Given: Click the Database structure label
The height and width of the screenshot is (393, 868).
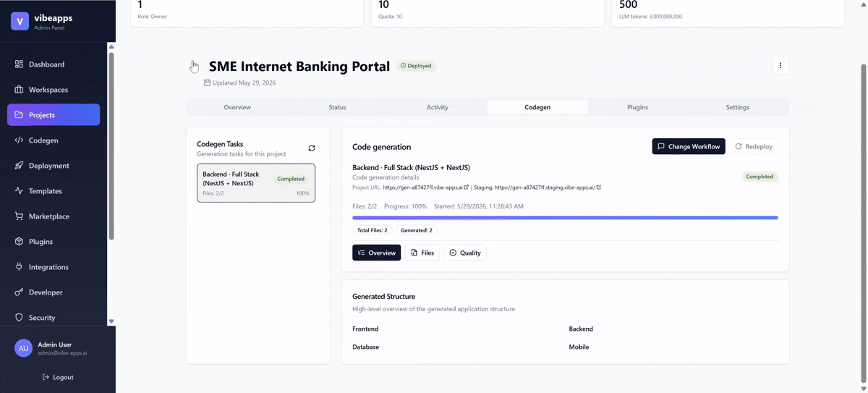Looking at the screenshot, I should click(x=365, y=347).
